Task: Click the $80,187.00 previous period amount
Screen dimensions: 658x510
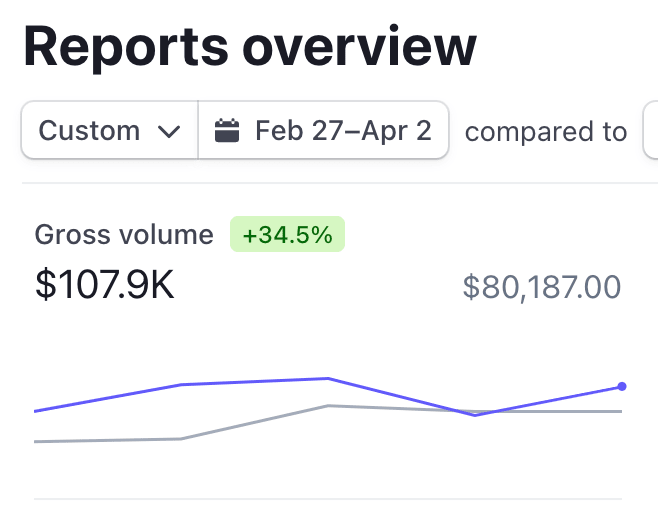Action: click(x=541, y=288)
